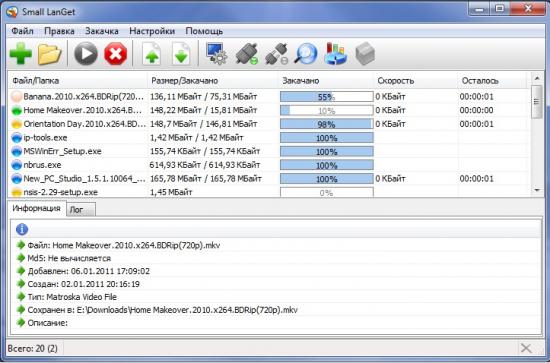Open the Настройки menu

click(x=152, y=31)
